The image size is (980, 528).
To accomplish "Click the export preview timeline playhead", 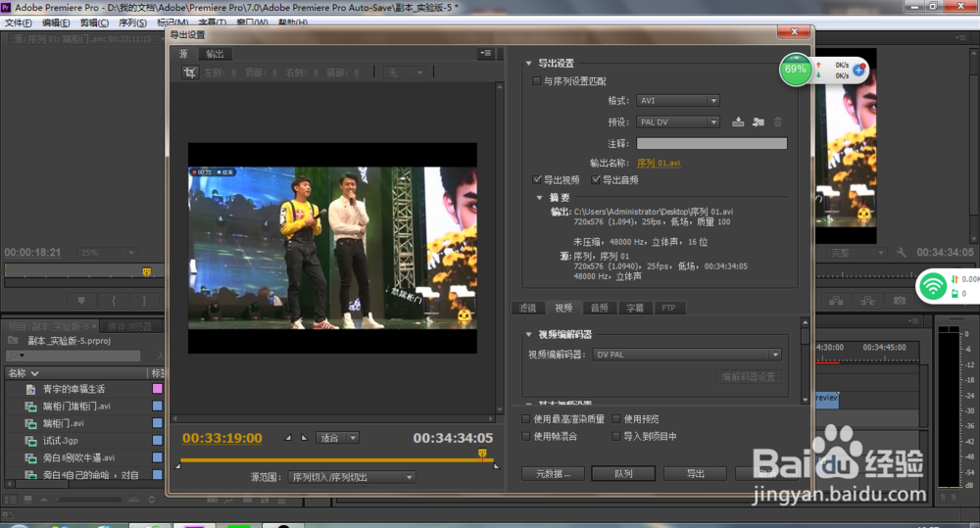I will tap(482, 453).
